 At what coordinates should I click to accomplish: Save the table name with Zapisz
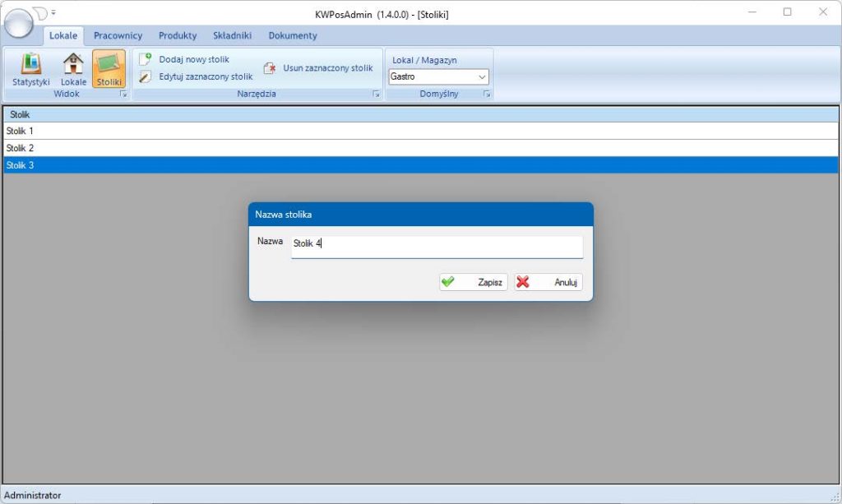point(474,282)
